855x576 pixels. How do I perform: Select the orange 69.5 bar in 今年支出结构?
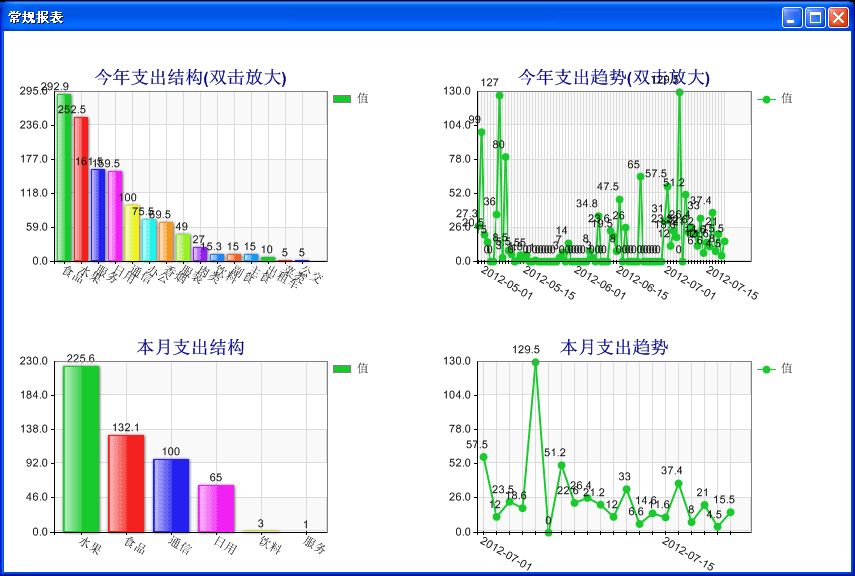pyautogui.click(x=166, y=242)
